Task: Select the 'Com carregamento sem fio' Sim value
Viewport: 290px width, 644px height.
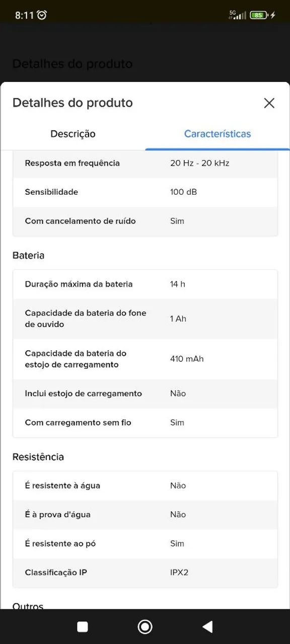Action: 177,423
